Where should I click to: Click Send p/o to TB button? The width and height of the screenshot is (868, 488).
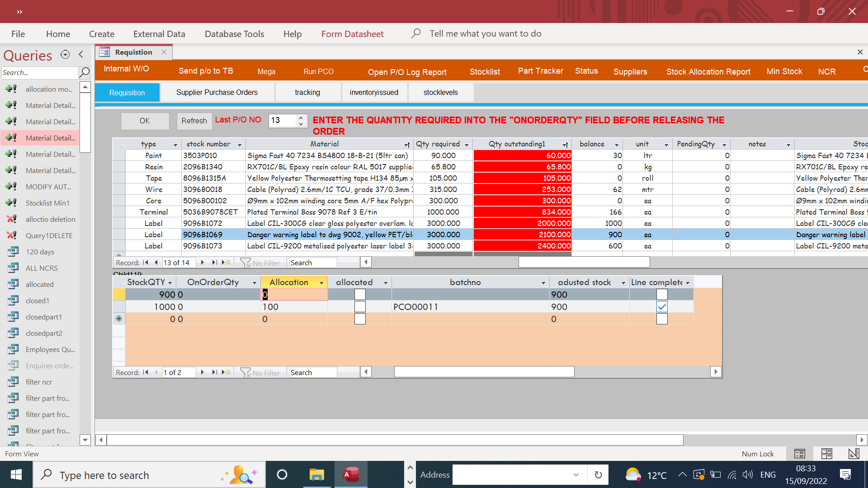(206, 71)
